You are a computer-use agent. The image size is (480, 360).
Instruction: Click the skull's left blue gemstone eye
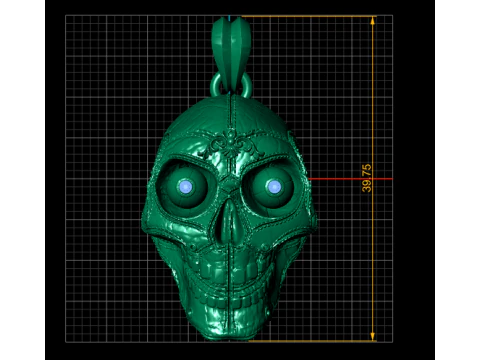click(x=186, y=187)
